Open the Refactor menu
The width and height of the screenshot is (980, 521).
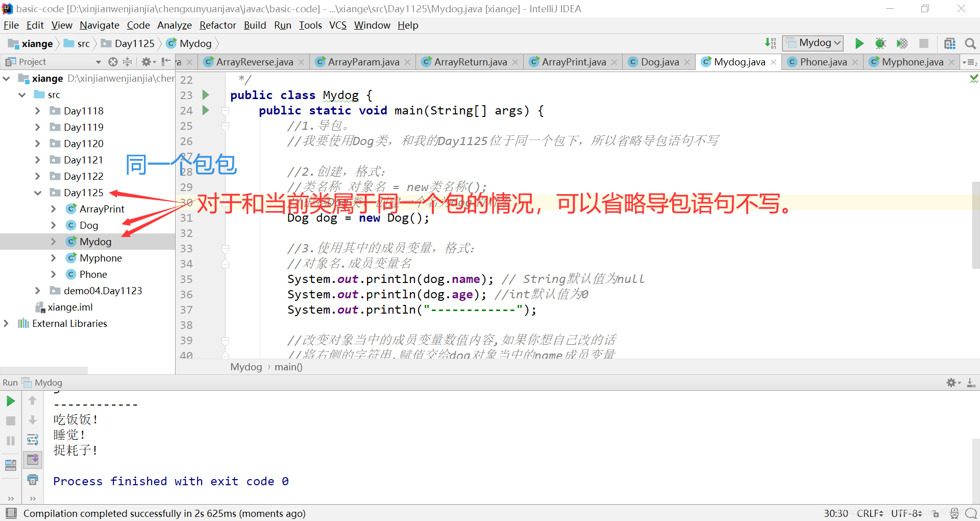(x=217, y=25)
